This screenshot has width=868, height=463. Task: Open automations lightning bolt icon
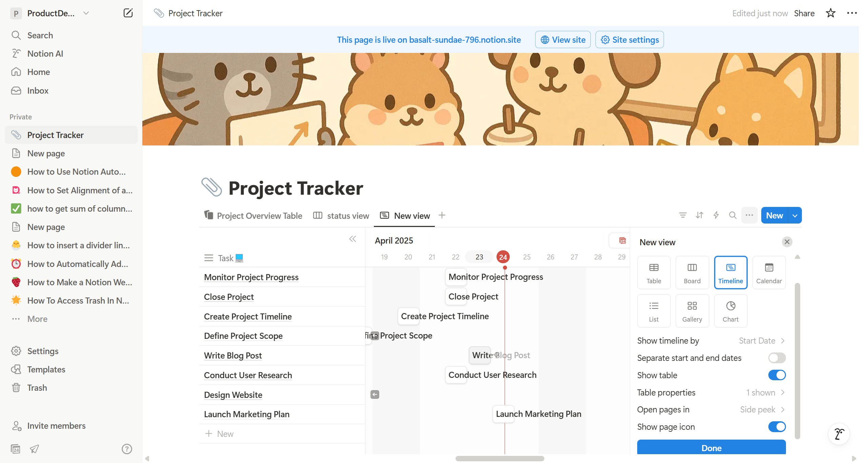click(x=716, y=215)
